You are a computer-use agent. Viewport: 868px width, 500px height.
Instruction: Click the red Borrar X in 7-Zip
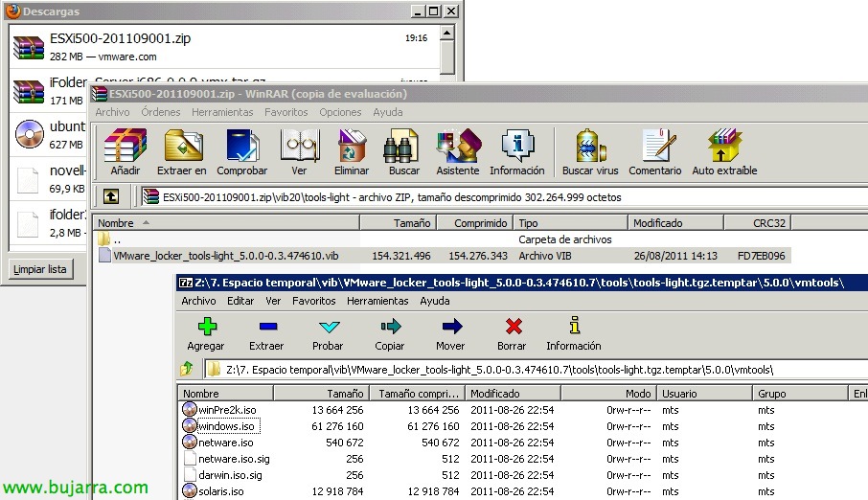click(514, 326)
